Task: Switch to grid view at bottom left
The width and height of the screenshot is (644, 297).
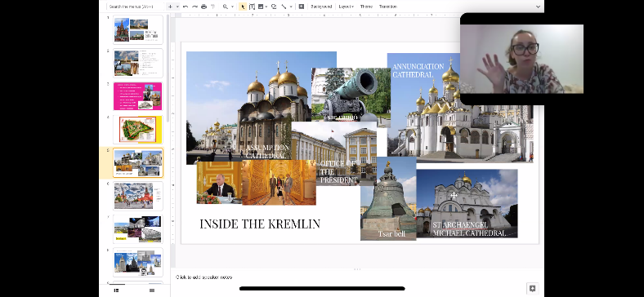Action: (152, 290)
